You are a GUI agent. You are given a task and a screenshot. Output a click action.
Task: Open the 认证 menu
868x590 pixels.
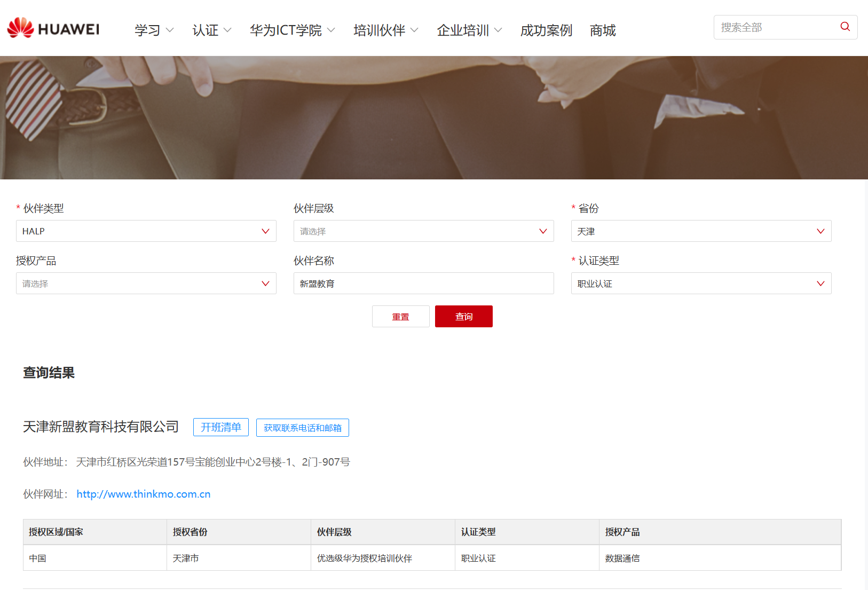(211, 30)
